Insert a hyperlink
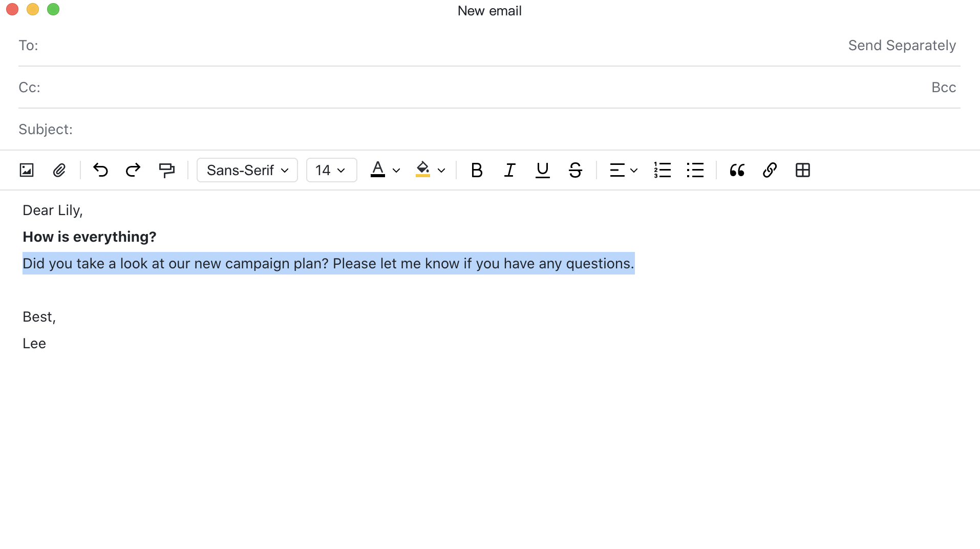Screen dimensions: 980x549 770,170
